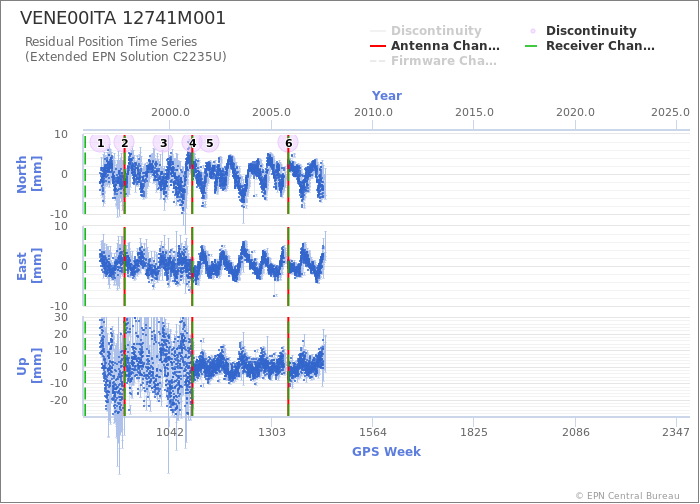Screen dimensions: 700x504
Task: Click the 2005.0 year tick label
Action: 271,112
